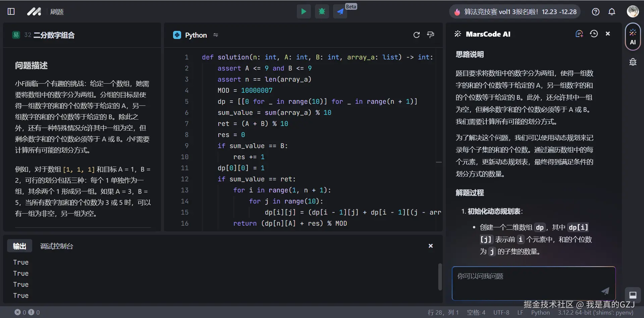
Task: Change file encoding via UTF-8 indicator
Action: (501, 312)
